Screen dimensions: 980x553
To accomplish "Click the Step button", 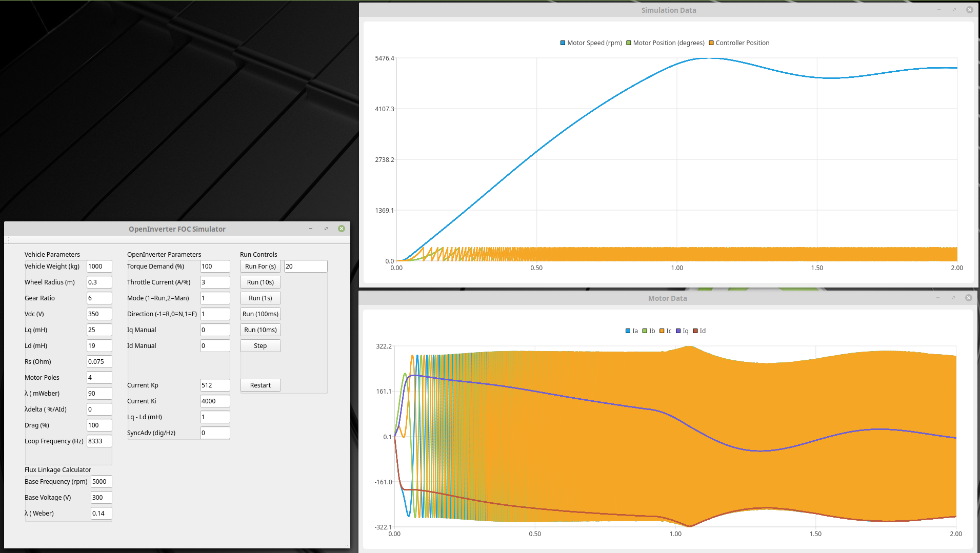I will 261,346.
